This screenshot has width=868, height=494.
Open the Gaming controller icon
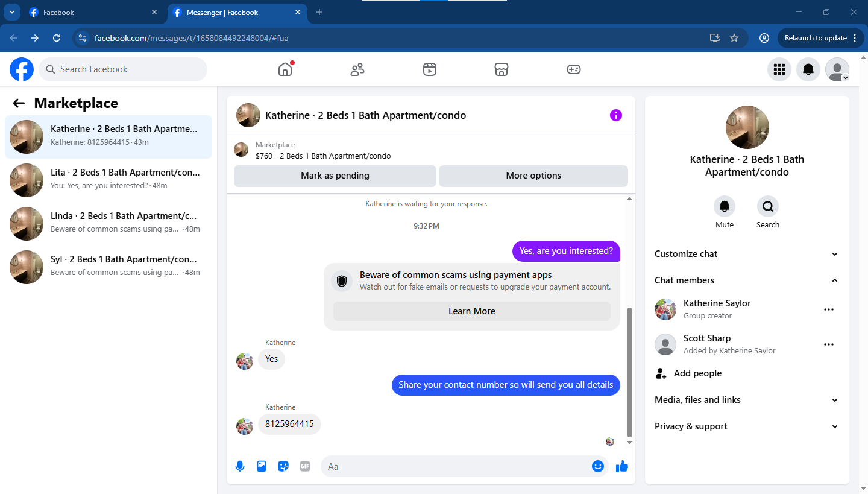pos(574,69)
